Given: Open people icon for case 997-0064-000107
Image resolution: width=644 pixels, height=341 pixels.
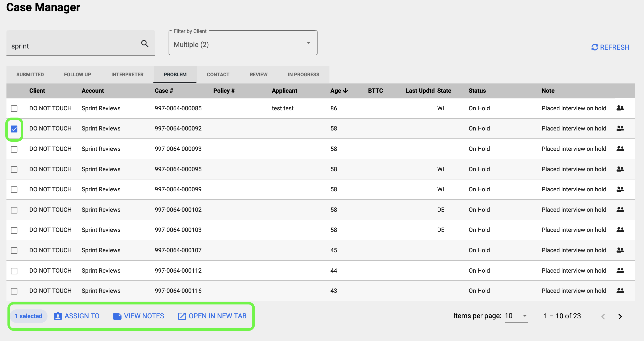Looking at the screenshot, I should pos(620,250).
